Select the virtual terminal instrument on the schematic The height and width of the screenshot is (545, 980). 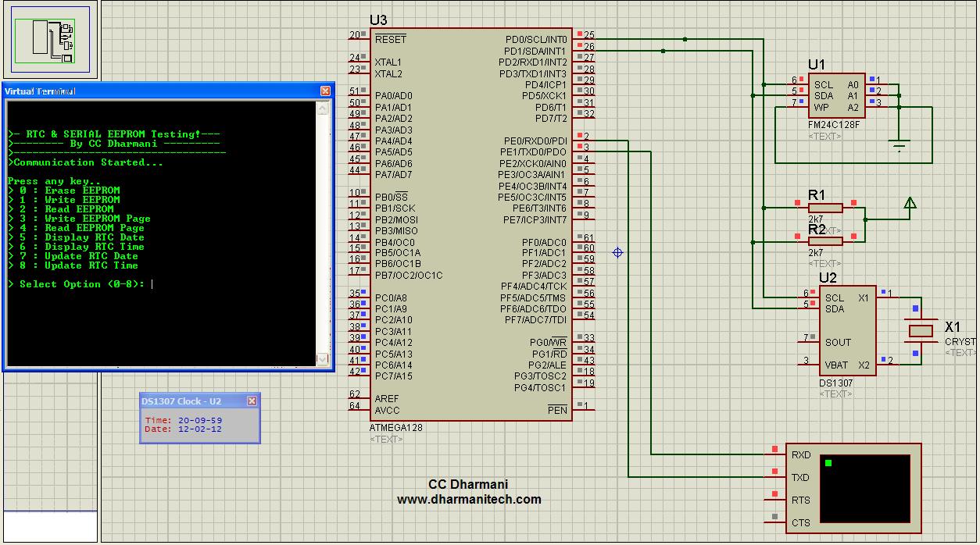852,488
